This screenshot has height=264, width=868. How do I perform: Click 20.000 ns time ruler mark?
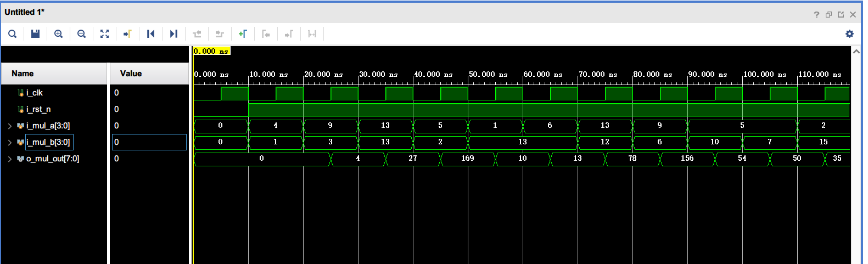pyautogui.click(x=323, y=74)
